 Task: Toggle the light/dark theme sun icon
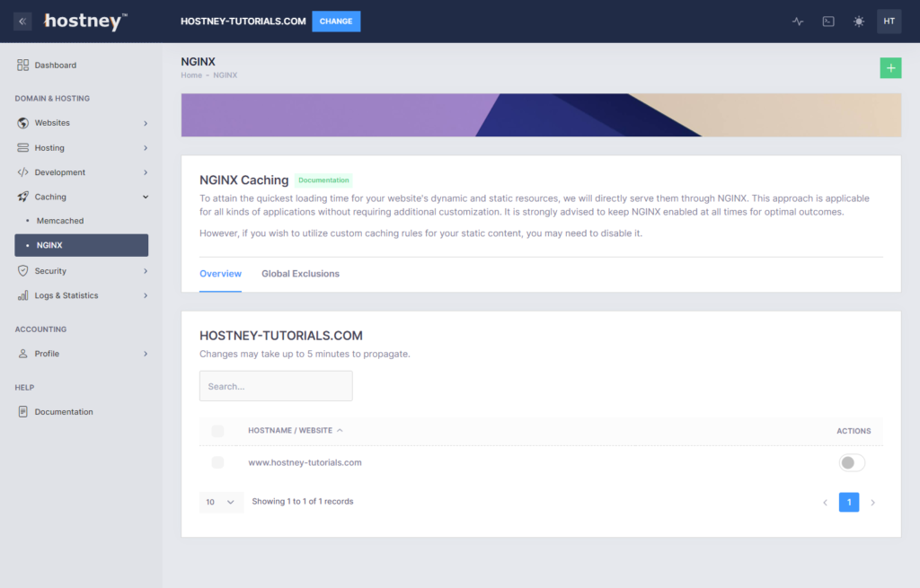(858, 21)
